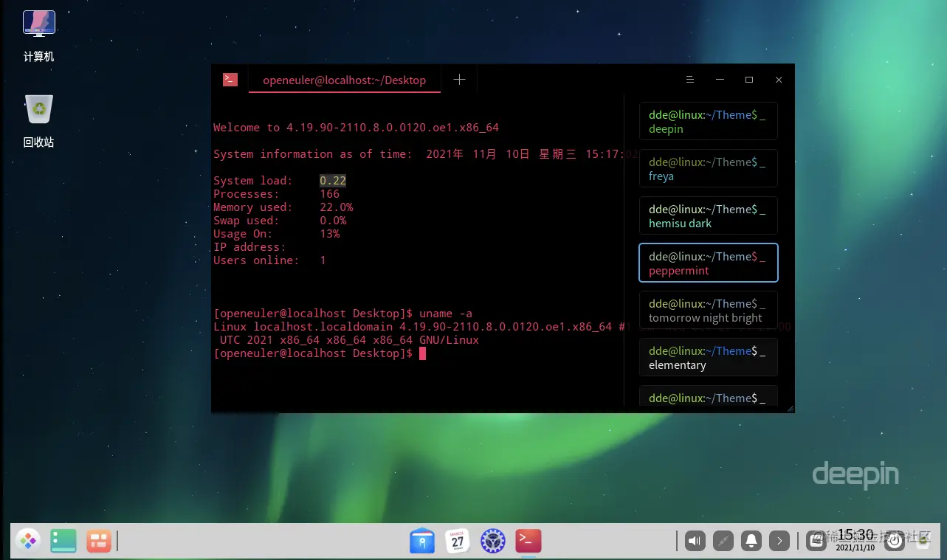Viewport: 947px width, 560px height.
Task: Click the Memory used: 22.0% line
Action: tap(283, 207)
